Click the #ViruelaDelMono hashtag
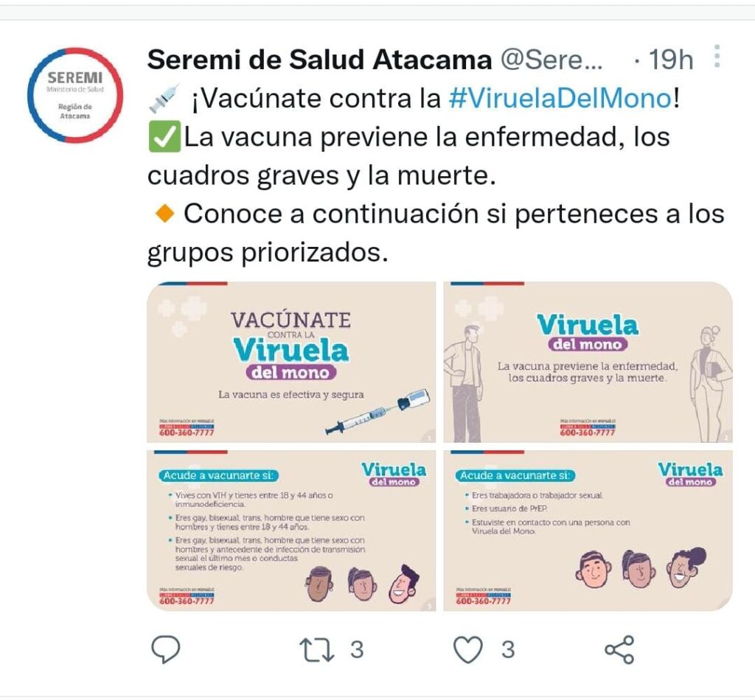 click(x=560, y=98)
